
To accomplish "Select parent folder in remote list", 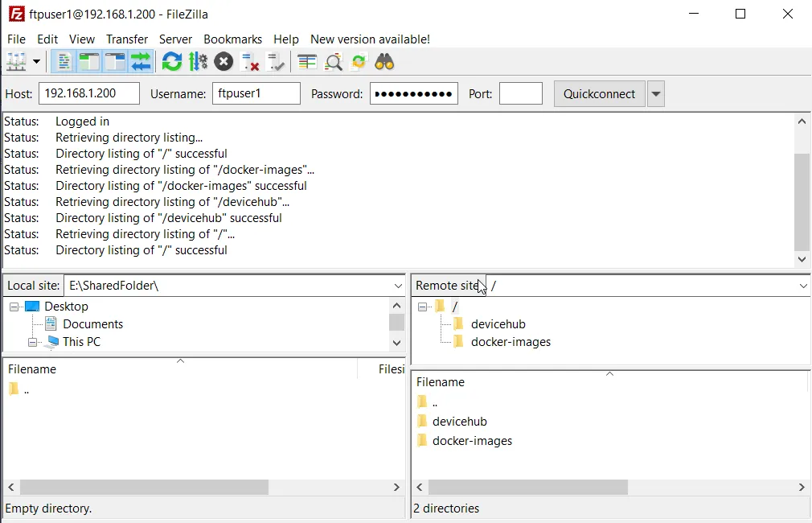I will [434, 403].
